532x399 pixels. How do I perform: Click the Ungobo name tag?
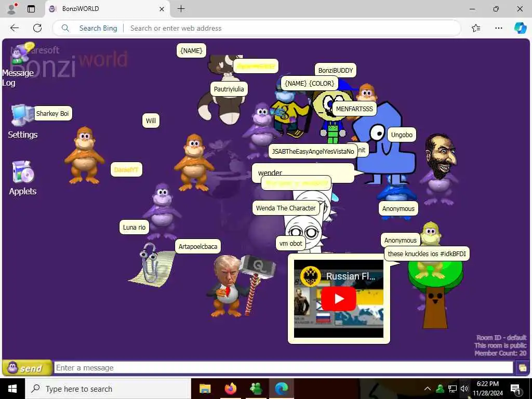pyautogui.click(x=402, y=135)
